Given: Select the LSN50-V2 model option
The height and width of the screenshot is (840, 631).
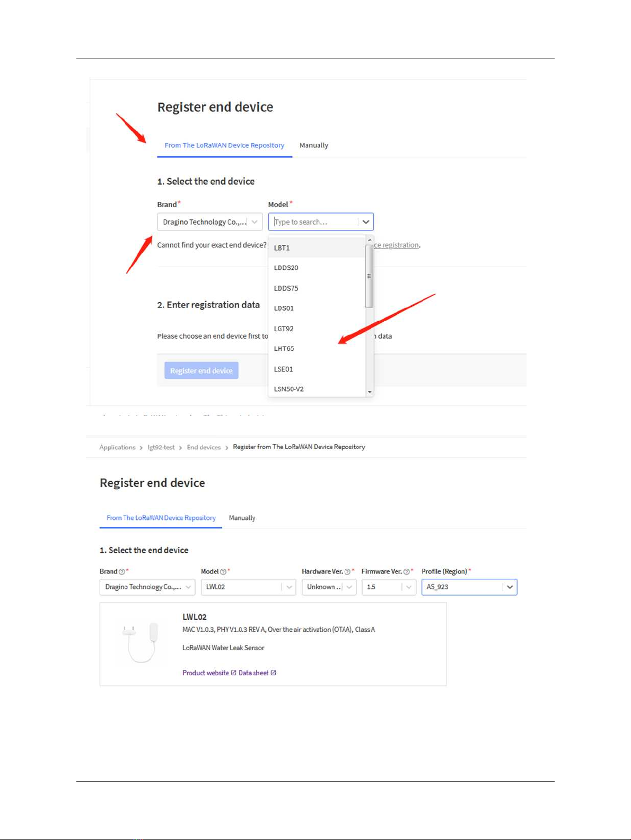Looking at the screenshot, I should (x=317, y=389).
